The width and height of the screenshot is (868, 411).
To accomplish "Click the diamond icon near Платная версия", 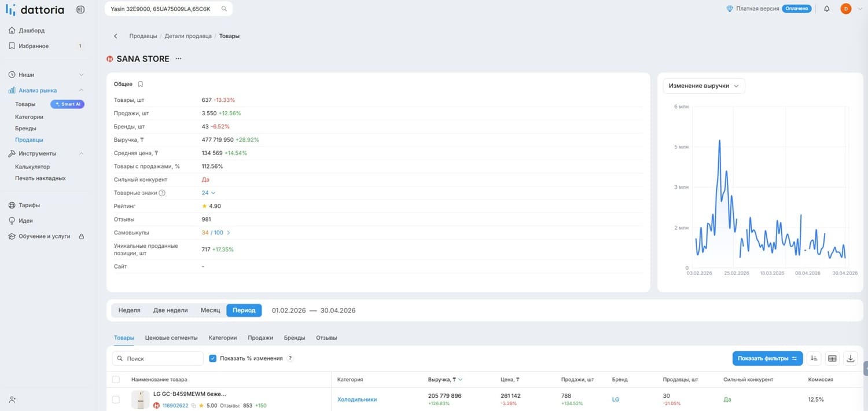I will point(730,9).
